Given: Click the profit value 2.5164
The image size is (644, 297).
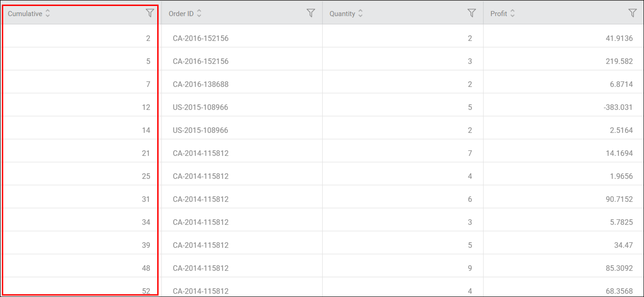Looking at the screenshot, I should pos(621,130).
